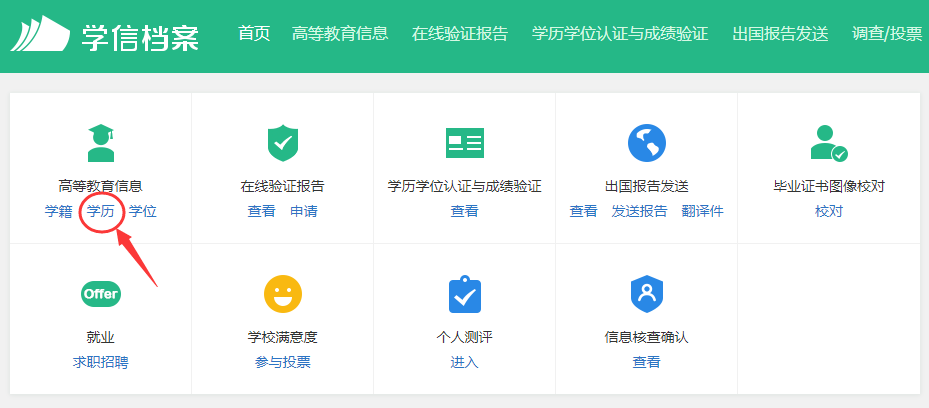Click the 参与投票 link
Viewport: 929px width, 408px height.
[283, 362]
